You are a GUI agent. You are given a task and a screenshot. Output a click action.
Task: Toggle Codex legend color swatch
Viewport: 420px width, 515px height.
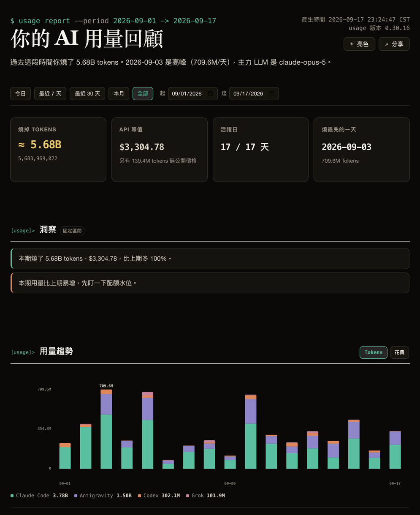[x=140, y=496]
